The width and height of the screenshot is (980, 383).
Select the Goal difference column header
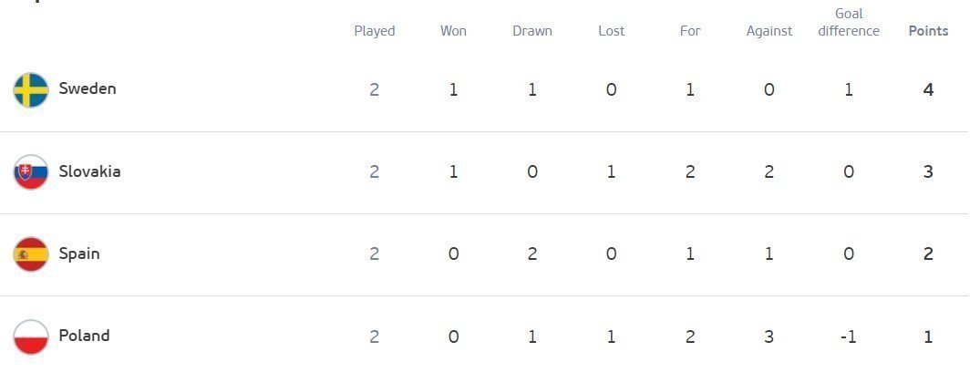point(849,23)
